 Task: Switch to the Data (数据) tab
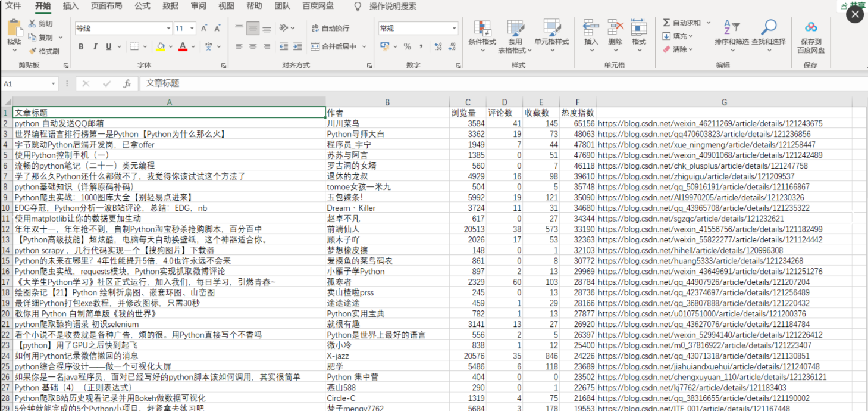[x=170, y=6]
